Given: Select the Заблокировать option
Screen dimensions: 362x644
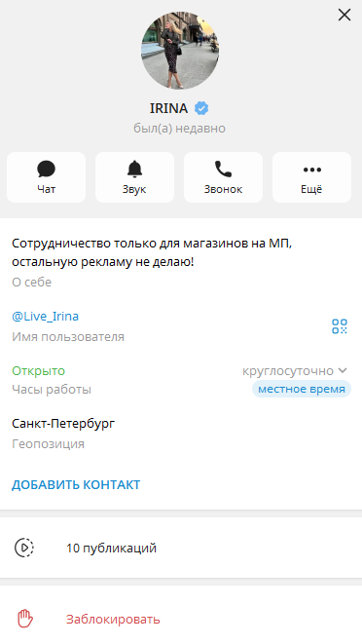Looking at the screenshot, I should (x=113, y=619).
